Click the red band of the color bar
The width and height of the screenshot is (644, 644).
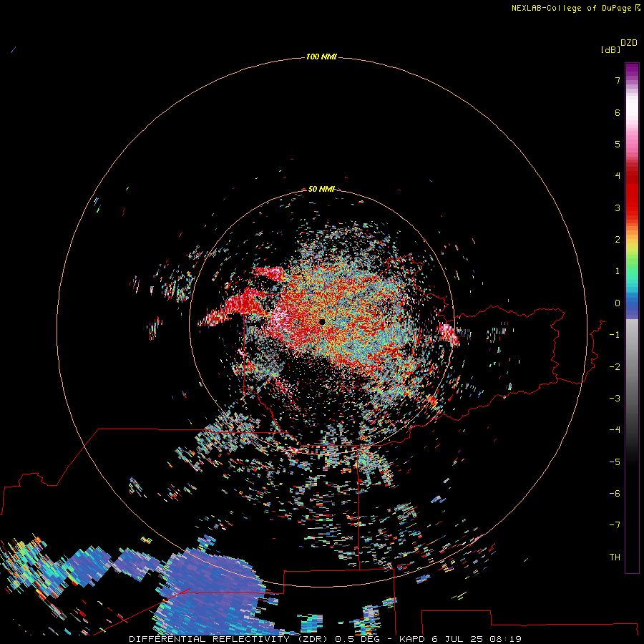click(632, 193)
